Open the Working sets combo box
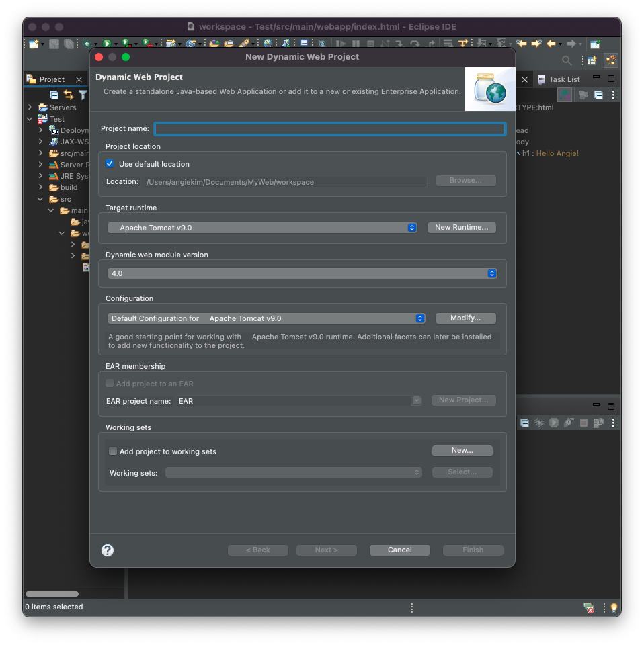 pyautogui.click(x=293, y=472)
